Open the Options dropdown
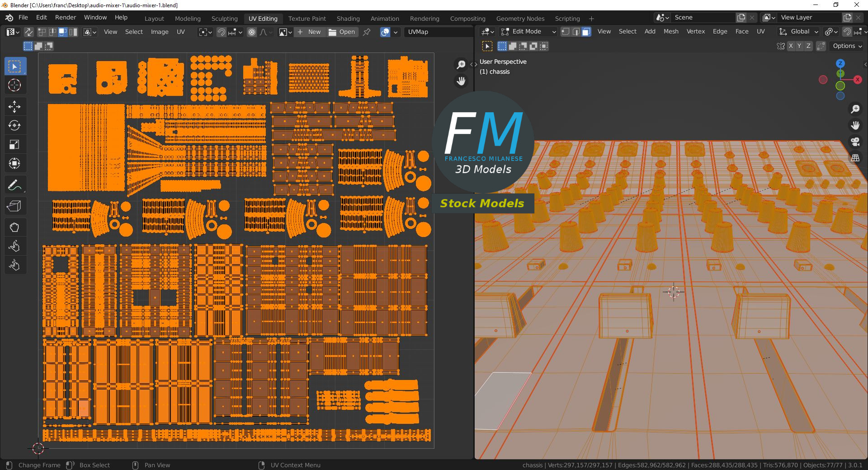This screenshot has width=868, height=470. pyautogui.click(x=847, y=46)
